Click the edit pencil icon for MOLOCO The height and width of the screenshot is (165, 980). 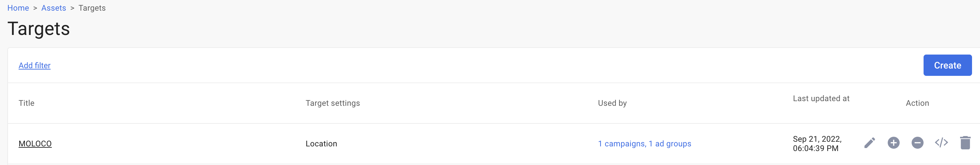coord(869,143)
